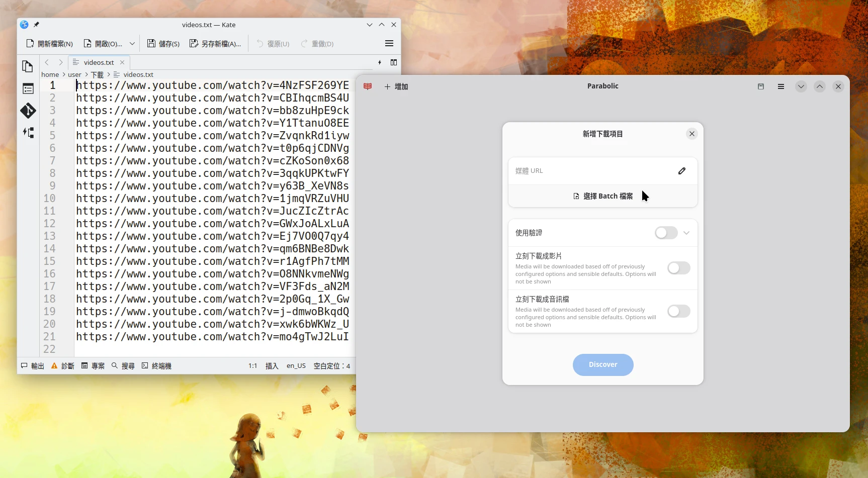Close the Parabolic window
The width and height of the screenshot is (868, 478).
coord(838,86)
